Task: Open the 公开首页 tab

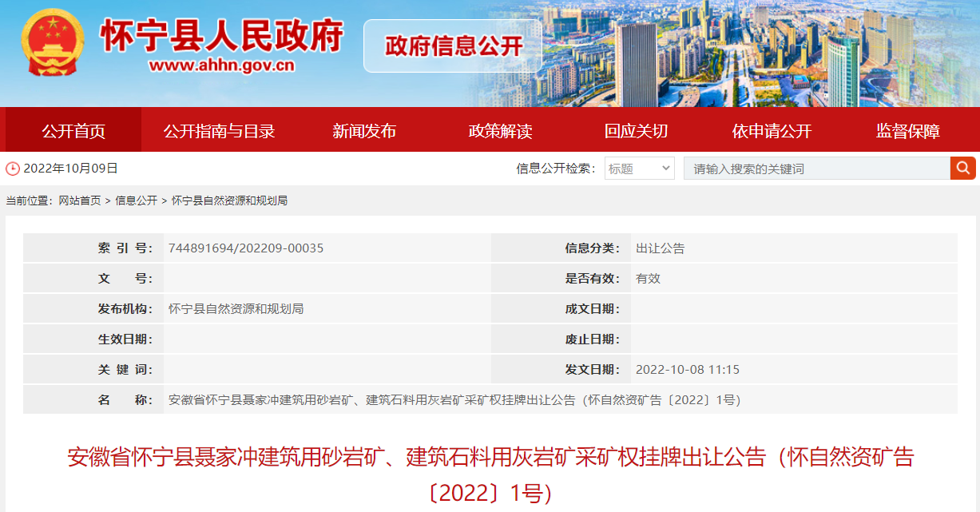Action: point(73,131)
